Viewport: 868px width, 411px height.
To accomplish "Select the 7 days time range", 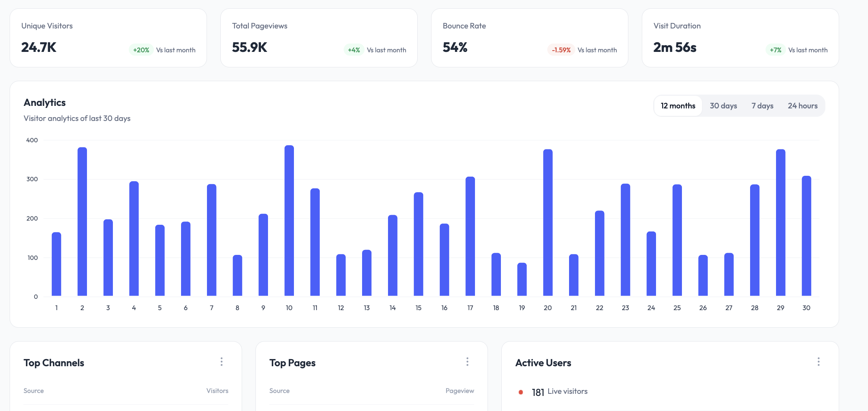I will (762, 105).
